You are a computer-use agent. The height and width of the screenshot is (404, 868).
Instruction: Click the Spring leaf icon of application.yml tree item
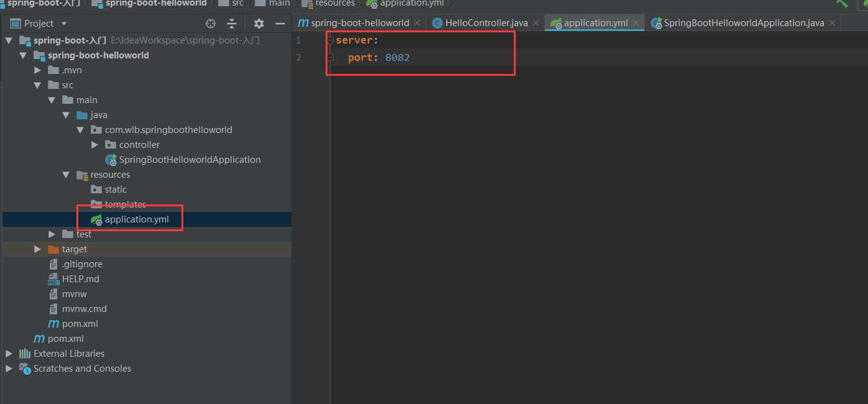pyautogui.click(x=96, y=219)
